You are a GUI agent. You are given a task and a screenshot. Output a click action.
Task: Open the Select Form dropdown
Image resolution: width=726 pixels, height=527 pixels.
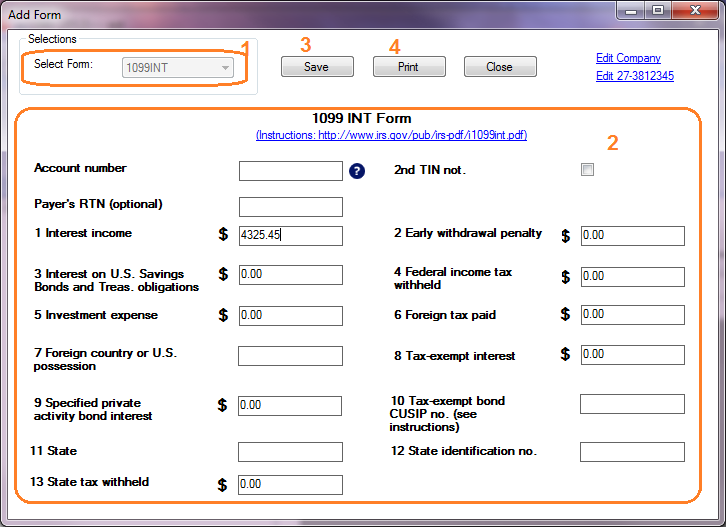177,68
